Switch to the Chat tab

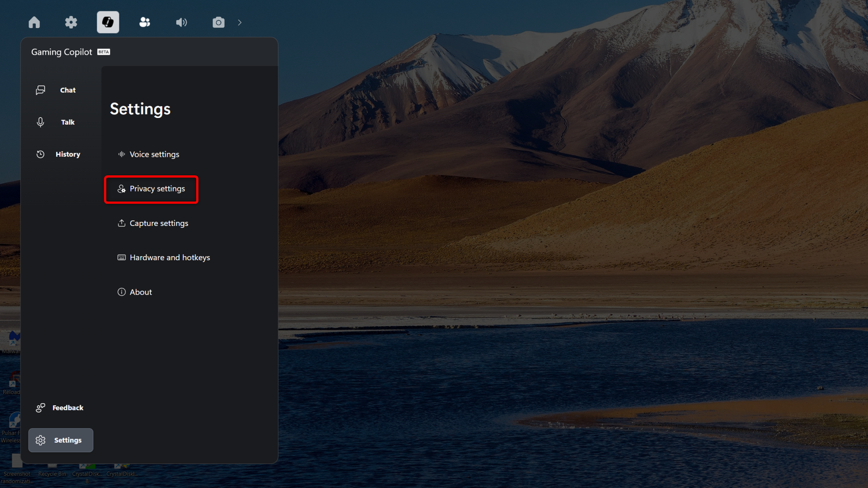61,90
